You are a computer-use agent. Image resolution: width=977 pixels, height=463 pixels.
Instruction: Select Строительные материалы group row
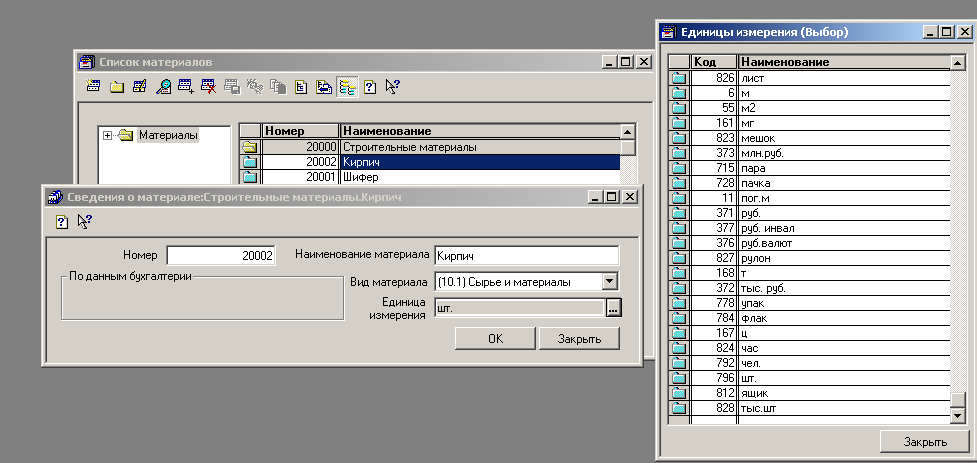(x=441, y=148)
